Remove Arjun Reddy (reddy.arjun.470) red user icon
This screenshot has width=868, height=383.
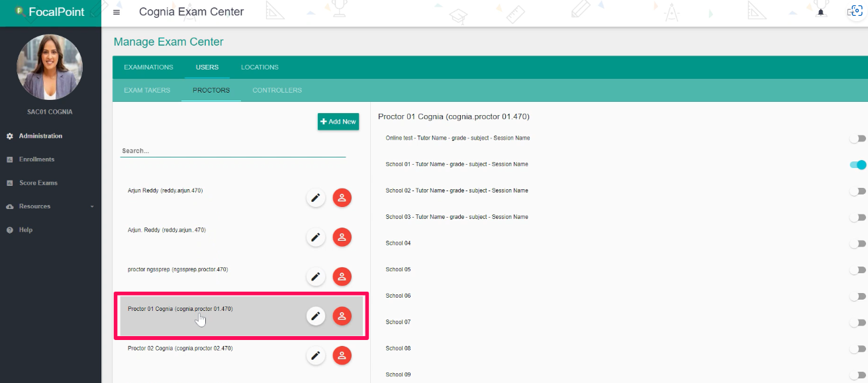click(x=342, y=198)
